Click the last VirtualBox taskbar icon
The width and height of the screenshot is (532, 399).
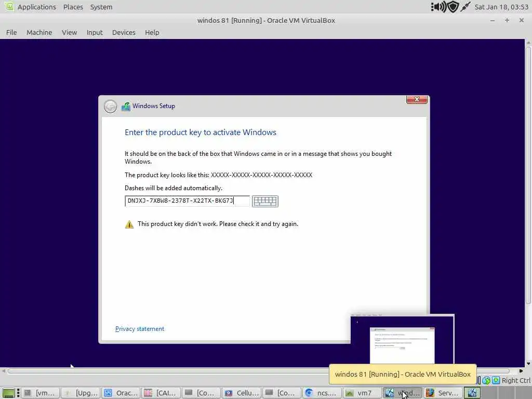click(472, 393)
